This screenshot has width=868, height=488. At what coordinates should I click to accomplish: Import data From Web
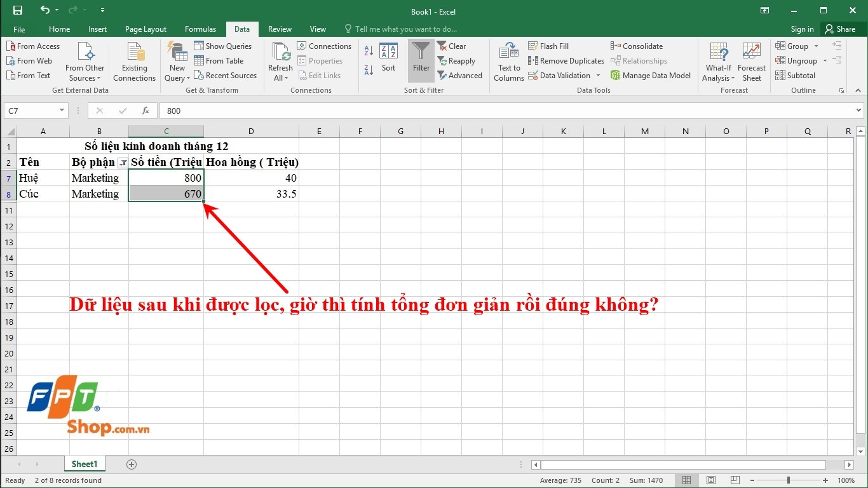click(29, 61)
